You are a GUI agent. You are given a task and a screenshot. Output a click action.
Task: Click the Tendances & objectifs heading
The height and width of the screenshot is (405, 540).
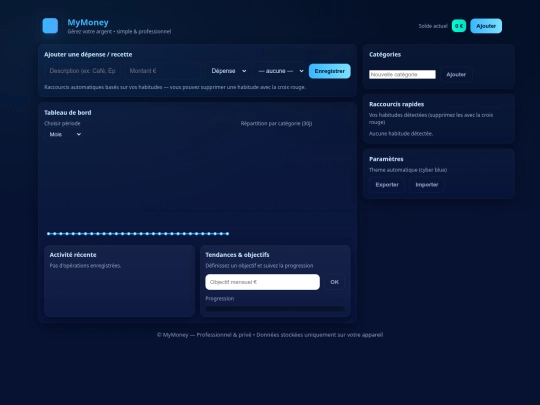point(237,255)
